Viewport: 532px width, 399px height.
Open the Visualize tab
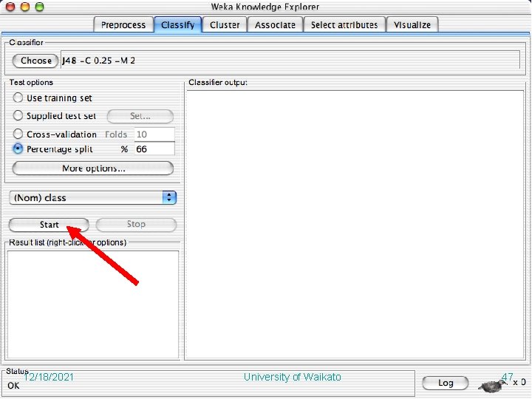tap(412, 25)
